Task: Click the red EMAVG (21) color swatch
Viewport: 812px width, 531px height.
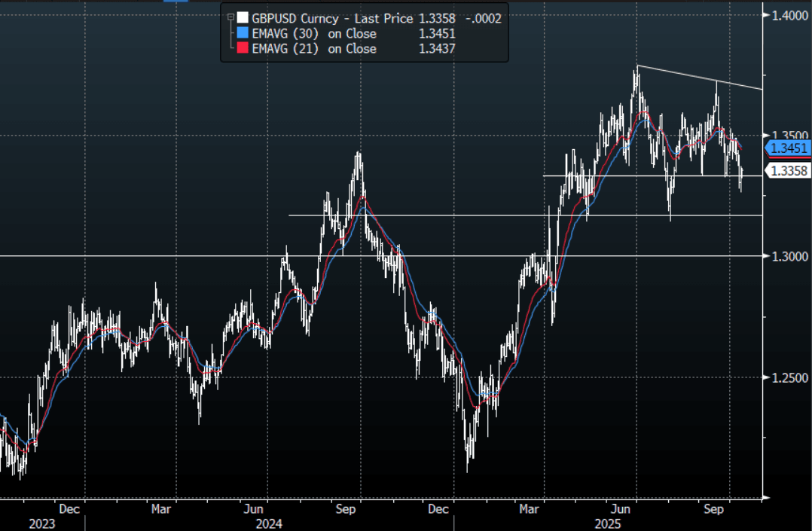Action: (242, 49)
